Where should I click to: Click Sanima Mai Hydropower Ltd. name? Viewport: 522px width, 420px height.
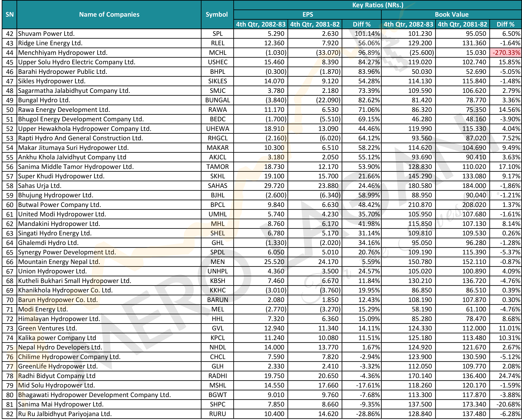pyautogui.click(x=61, y=404)
